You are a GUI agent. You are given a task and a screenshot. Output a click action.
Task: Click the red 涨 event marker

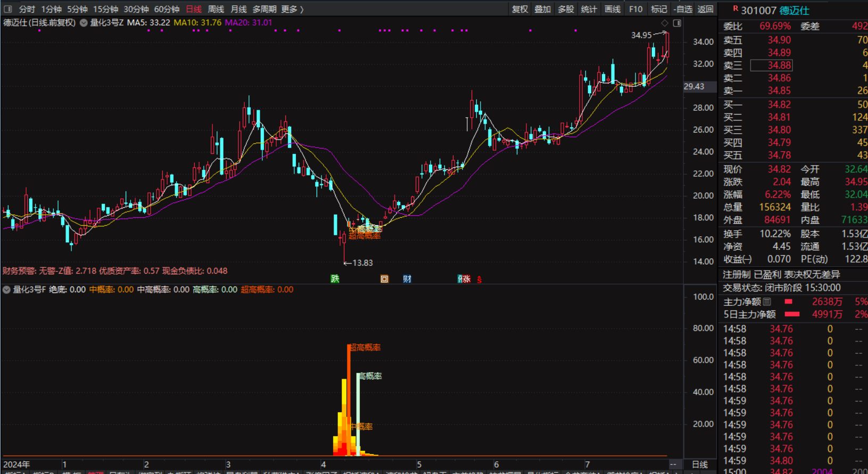click(x=466, y=279)
